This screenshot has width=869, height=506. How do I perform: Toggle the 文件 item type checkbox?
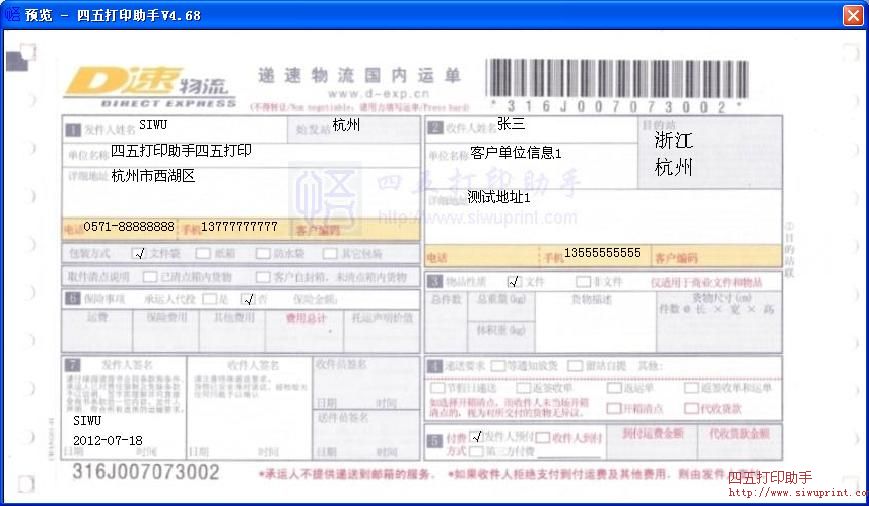point(514,282)
